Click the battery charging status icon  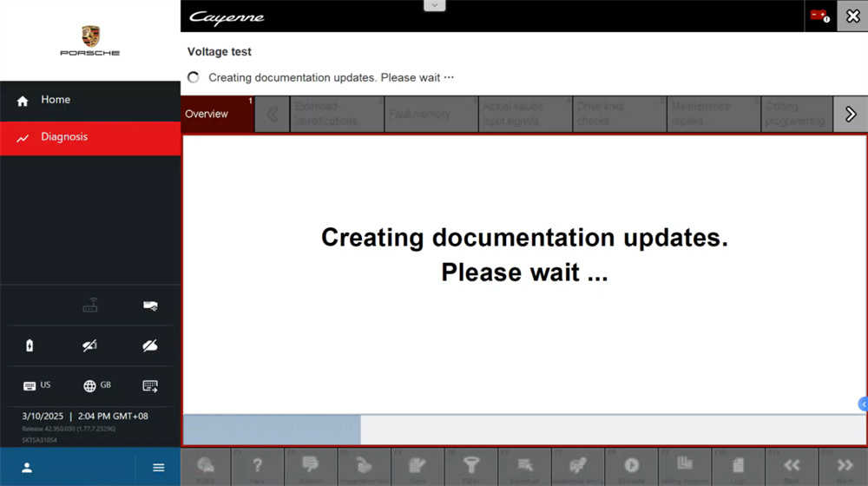point(30,345)
